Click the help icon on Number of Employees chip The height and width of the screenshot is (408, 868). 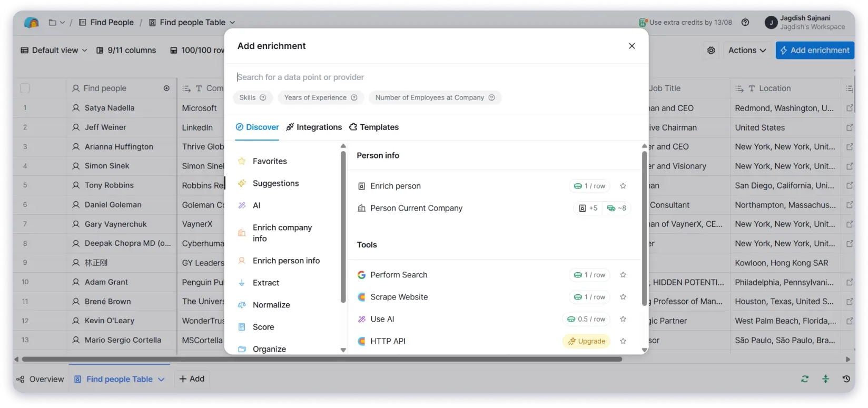pyautogui.click(x=491, y=98)
